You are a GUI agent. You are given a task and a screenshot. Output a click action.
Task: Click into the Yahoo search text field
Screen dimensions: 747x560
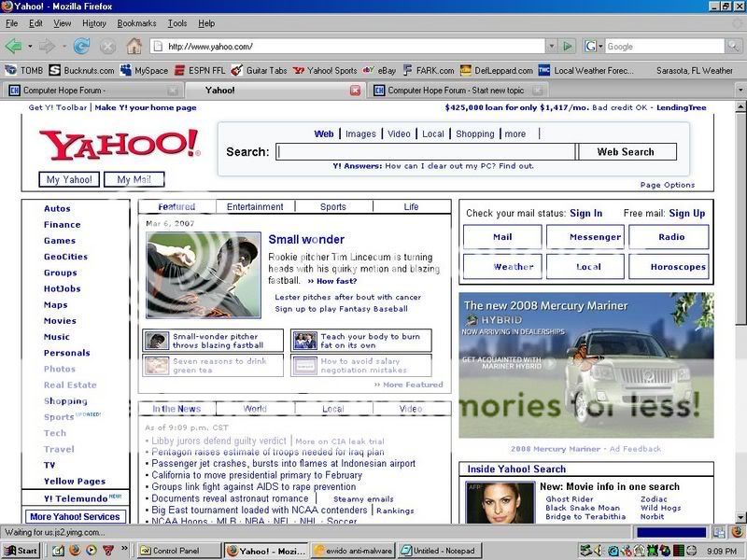pos(426,152)
